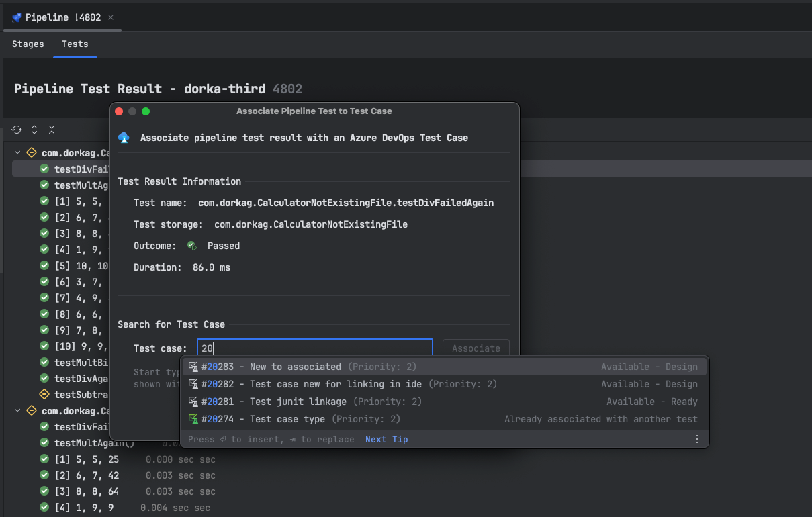
Task: Click the test name com.dorkag.CalculatorNotExistingFile.testDivFailedAgain
Action: 346,203
